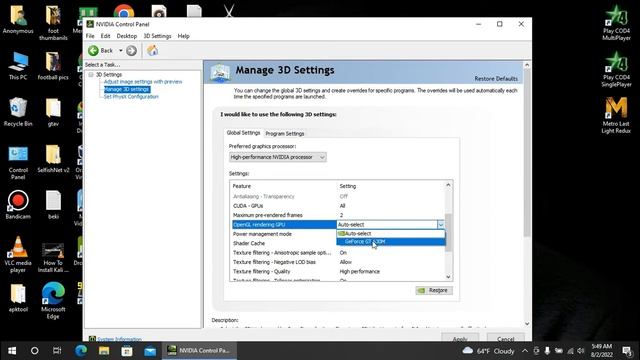Click Restore Defaults link

[x=496, y=78]
